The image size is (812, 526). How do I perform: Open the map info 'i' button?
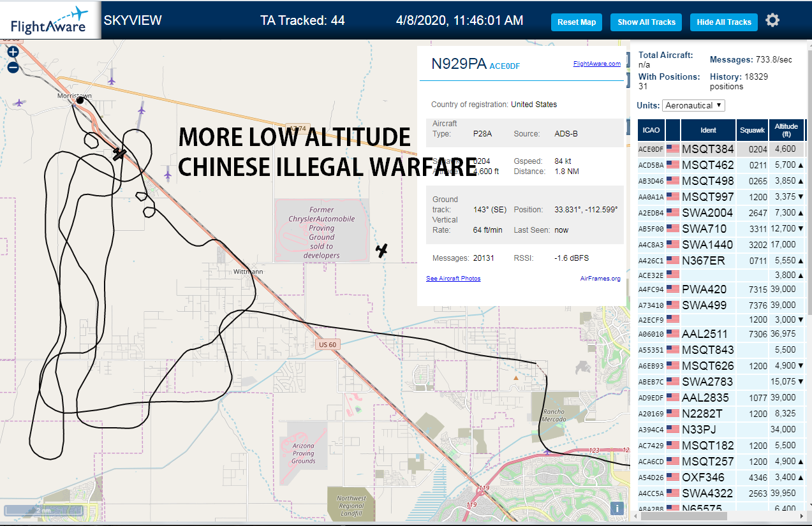coord(617,508)
